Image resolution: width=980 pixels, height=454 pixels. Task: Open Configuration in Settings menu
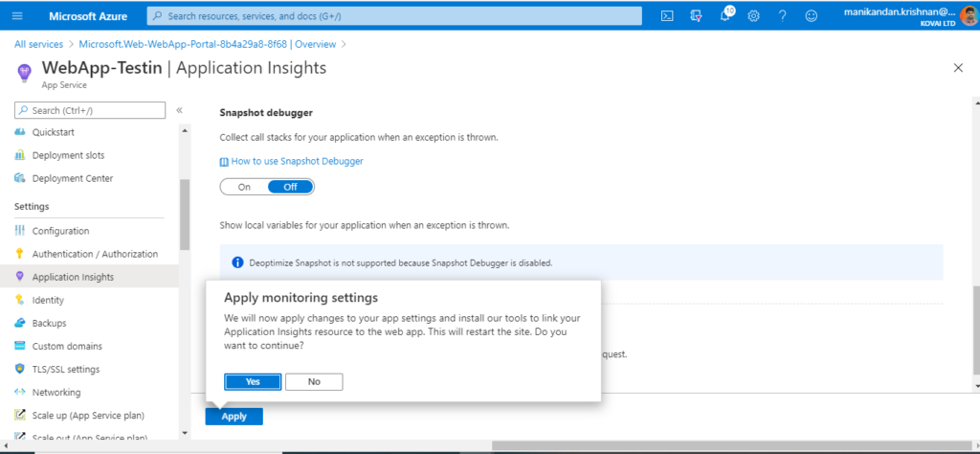60,231
